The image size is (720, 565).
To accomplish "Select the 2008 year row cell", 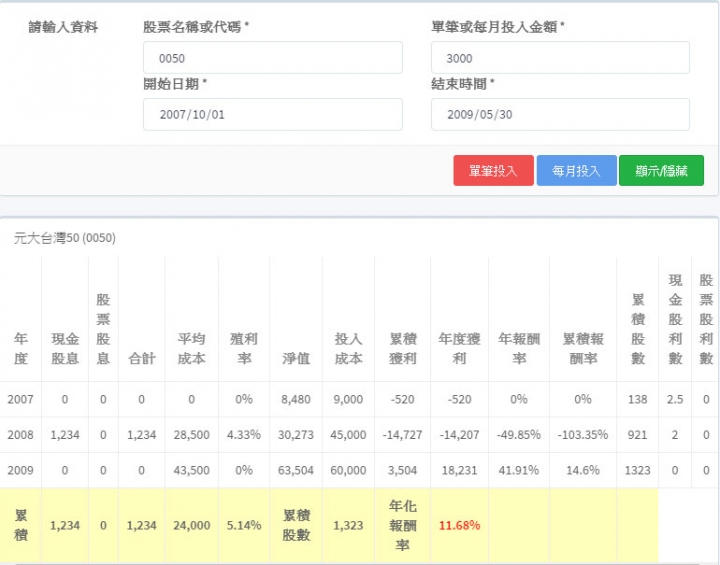I will (x=21, y=435).
